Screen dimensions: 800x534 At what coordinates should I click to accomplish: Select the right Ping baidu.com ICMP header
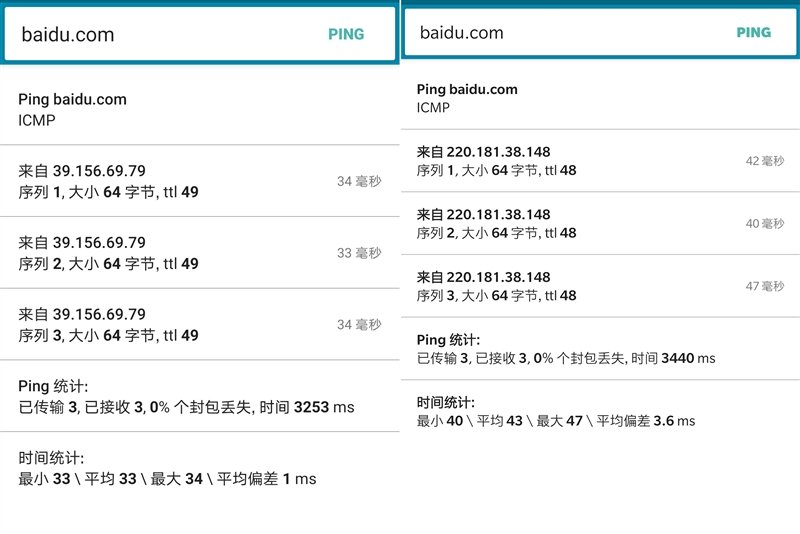point(601,98)
